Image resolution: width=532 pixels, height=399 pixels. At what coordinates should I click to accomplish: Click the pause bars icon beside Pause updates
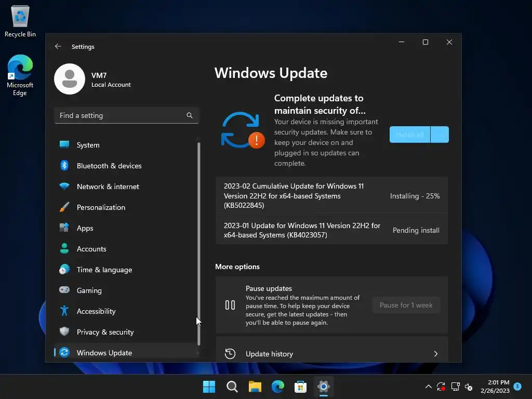[x=230, y=305]
